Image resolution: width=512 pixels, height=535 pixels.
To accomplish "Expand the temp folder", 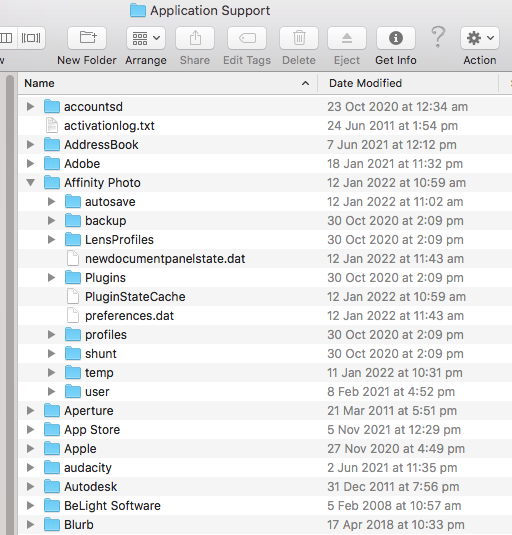I will click(x=52, y=373).
